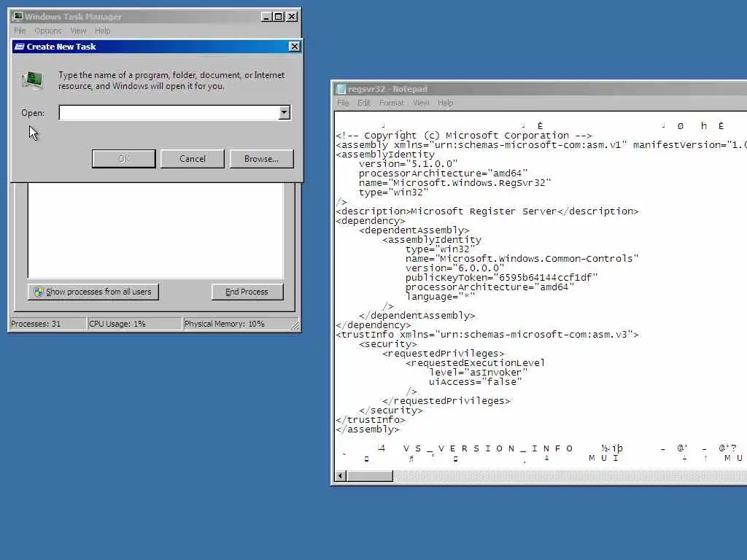This screenshot has width=747, height=560.
Task: Open the Browse... file picker
Action: click(262, 158)
